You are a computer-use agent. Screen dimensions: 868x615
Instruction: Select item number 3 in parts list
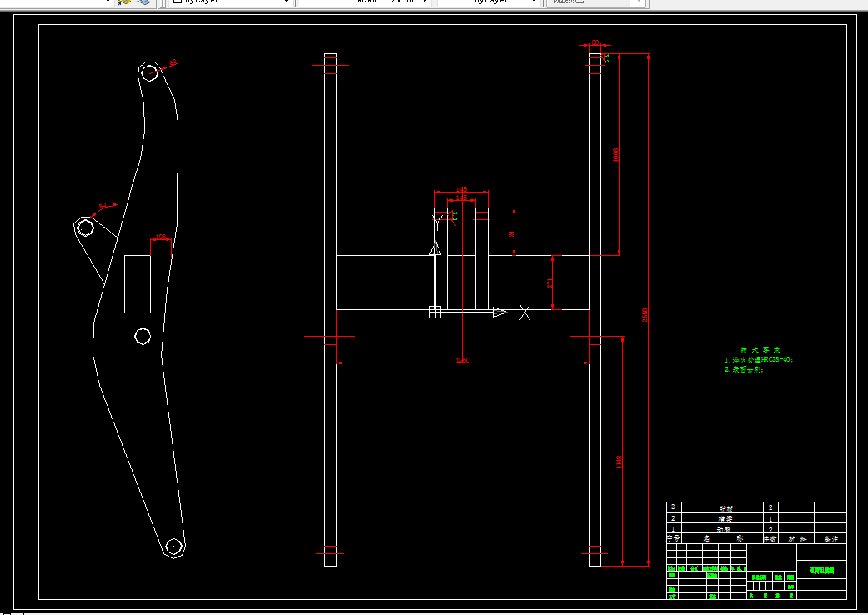[673, 507]
